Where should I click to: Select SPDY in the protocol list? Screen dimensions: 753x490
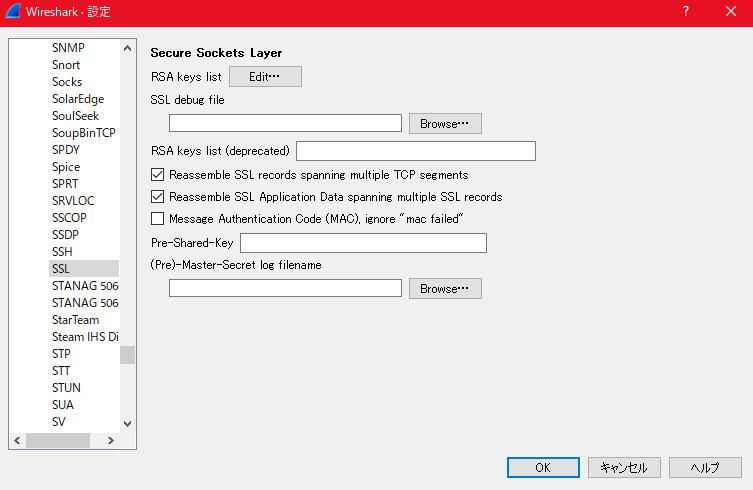pos(66,150)
